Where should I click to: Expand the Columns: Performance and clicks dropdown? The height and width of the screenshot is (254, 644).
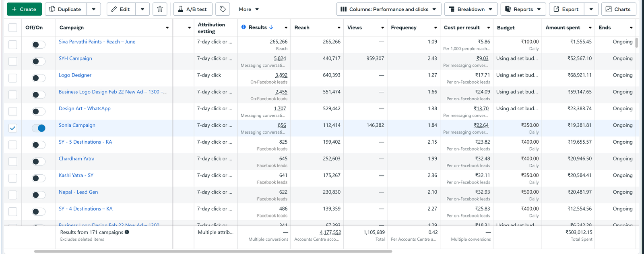tap(388, 9)
